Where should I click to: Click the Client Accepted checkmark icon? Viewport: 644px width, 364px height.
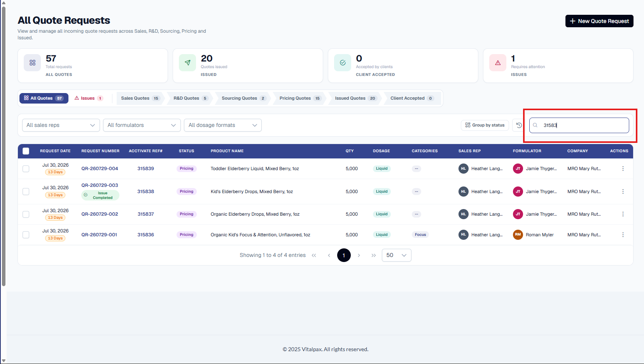[x=343, y=63]
